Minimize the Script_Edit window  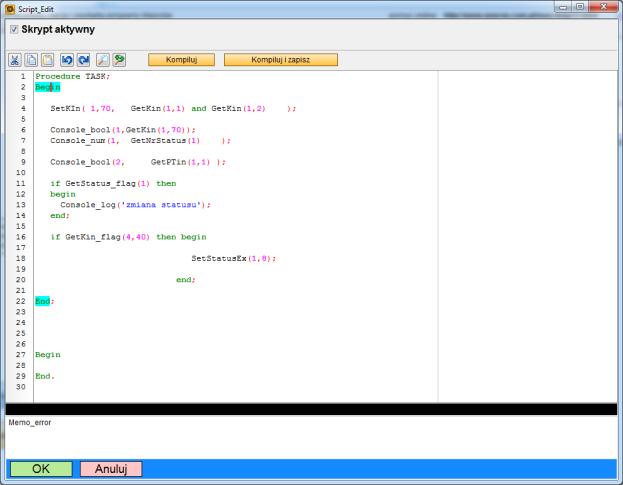click(563, 7)
